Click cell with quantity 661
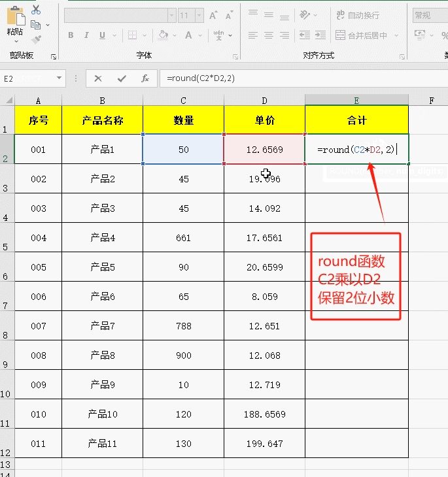This screenshot has height=477, width=448. pyautogui.click(x=183, y=238)
